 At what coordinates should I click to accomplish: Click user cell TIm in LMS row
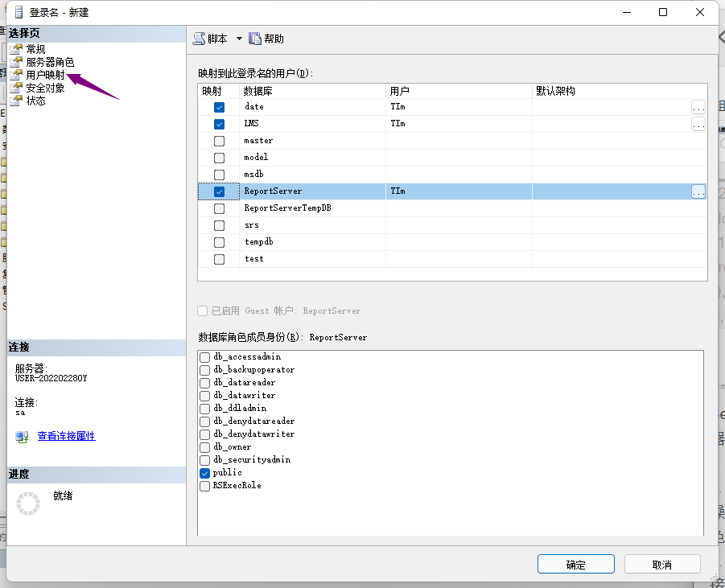tap(459, 124)
